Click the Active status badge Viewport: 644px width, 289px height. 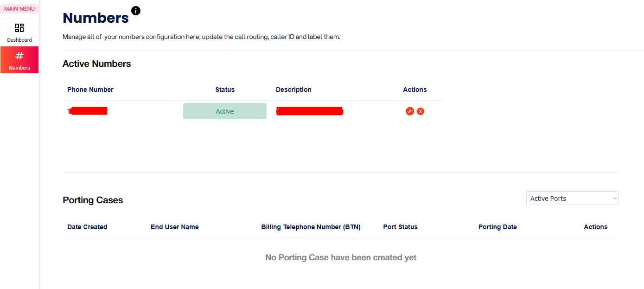pyautogui.click(x=225, y=111)
